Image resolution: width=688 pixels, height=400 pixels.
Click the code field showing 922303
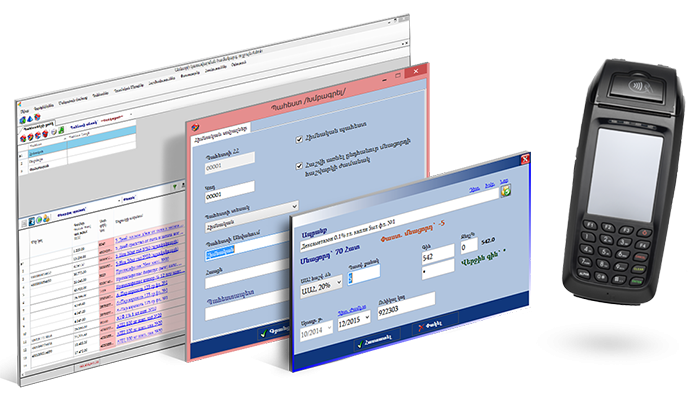[x=406, y=305]
